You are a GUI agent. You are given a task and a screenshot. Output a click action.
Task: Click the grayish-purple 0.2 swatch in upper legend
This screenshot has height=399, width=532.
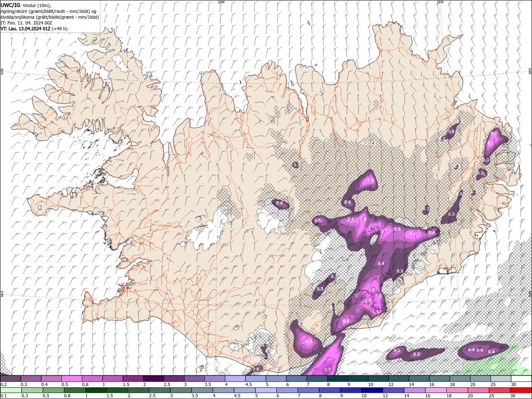pyautogui.click(x=11, y=379)
